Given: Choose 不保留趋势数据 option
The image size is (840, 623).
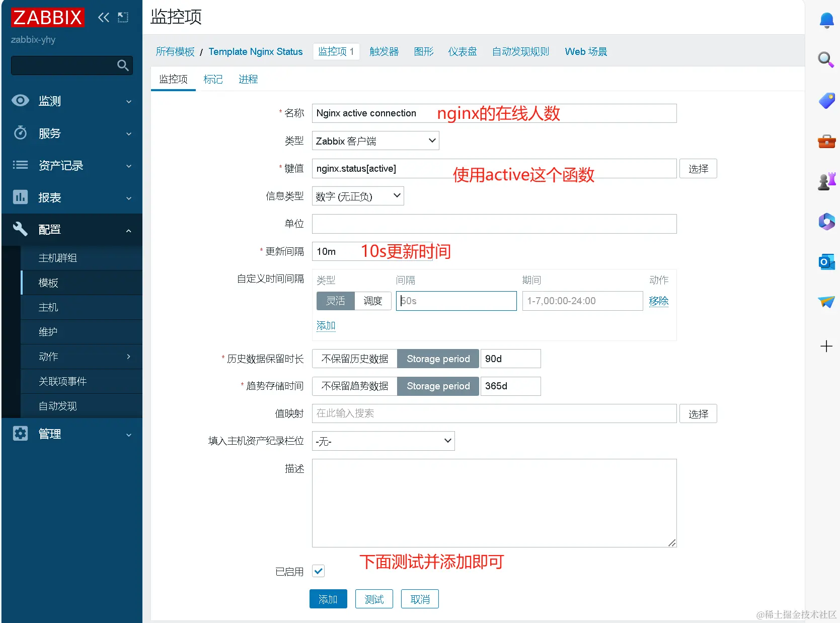Looking at the screenshot, I should click(x=355, y=386).
